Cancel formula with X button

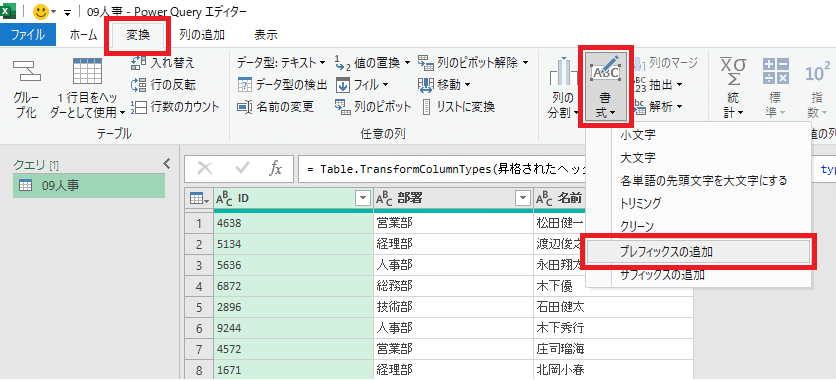point(205,168)
